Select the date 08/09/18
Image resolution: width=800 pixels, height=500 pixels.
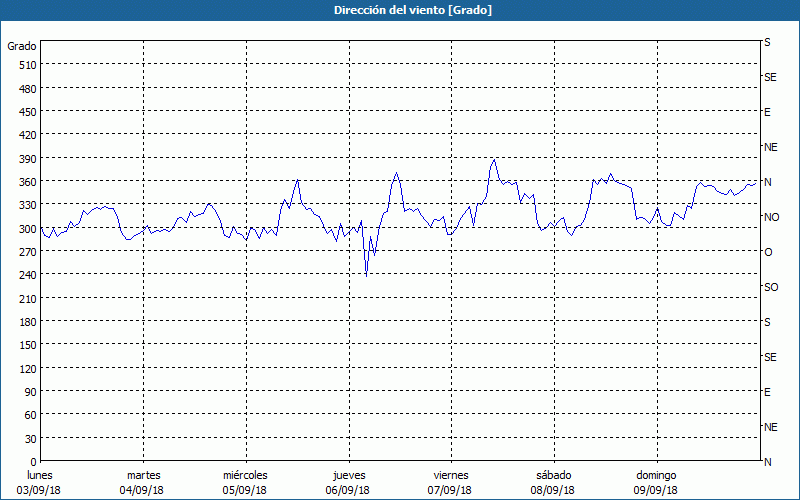tap(553, 491)
